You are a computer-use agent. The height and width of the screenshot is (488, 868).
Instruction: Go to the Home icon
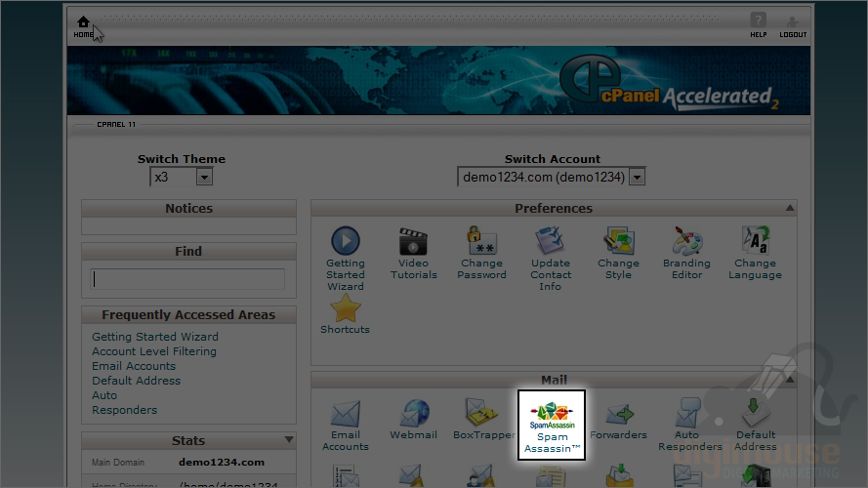point(83,26)
